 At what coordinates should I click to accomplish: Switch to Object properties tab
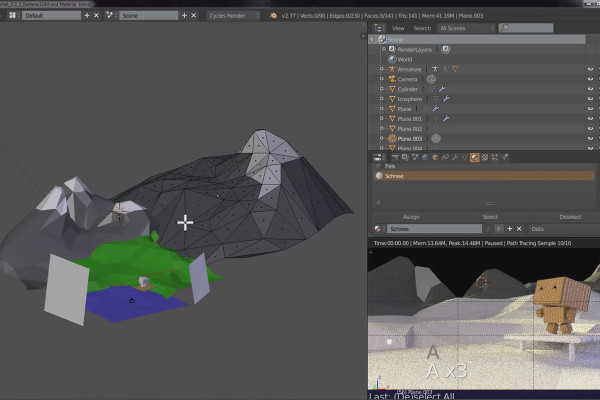coord(435,157)
